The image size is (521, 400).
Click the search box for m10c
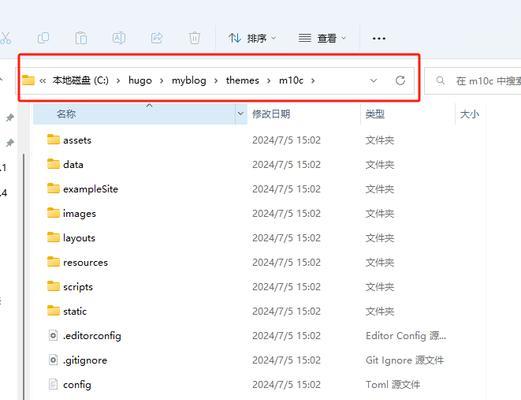coord(473,81)
